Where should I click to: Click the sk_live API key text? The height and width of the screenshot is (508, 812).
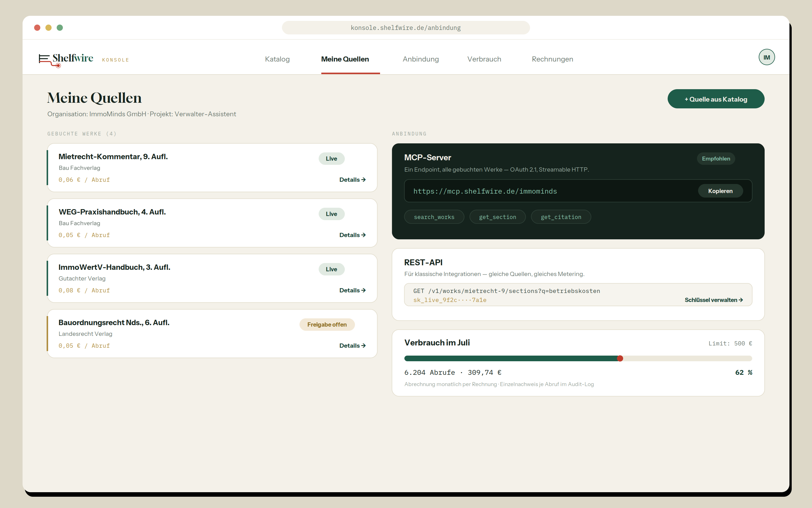coord(450,300)
